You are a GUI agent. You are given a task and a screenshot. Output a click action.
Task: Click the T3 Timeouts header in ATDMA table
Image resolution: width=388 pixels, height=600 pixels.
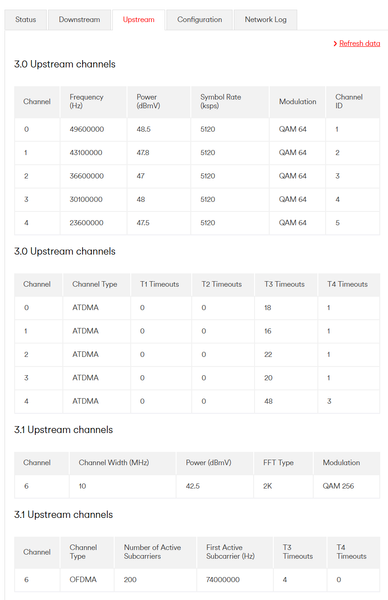286,284
